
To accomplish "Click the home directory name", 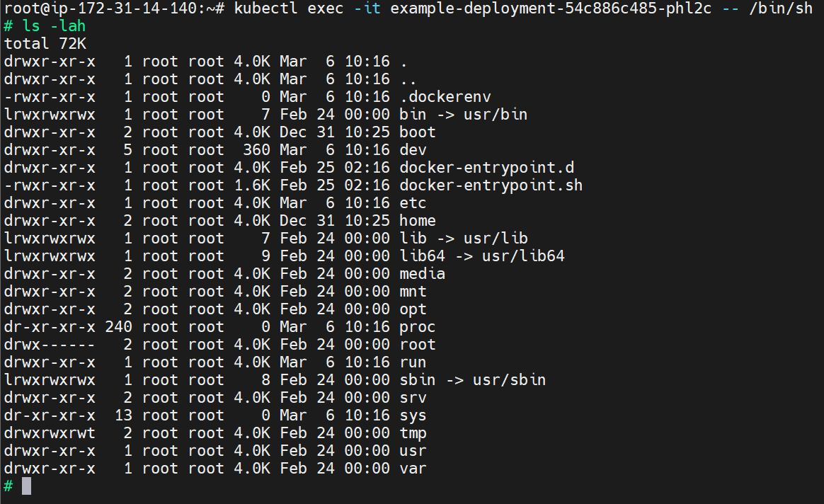I will [x=417, y=221].
